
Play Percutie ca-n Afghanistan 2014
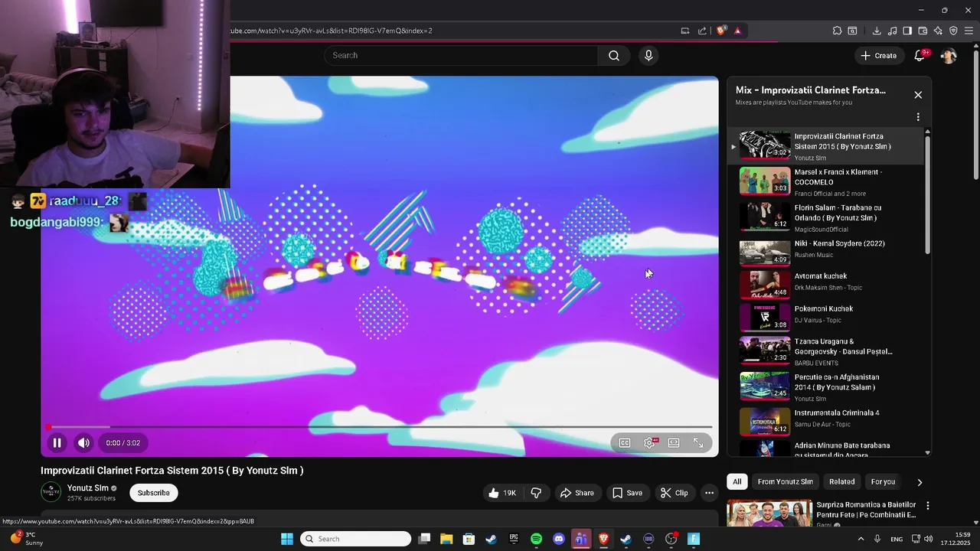[x=826, y=387]
